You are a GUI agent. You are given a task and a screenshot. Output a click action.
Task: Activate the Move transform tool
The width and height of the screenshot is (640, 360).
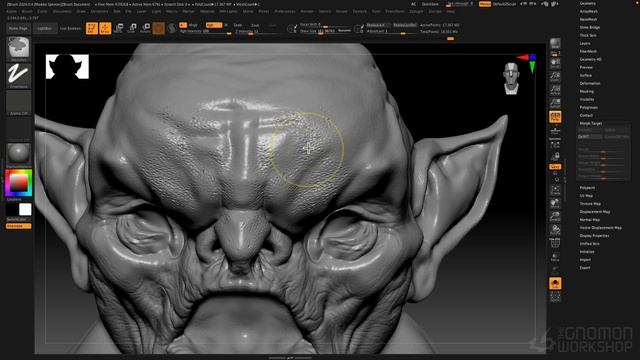tap(119, 28)
